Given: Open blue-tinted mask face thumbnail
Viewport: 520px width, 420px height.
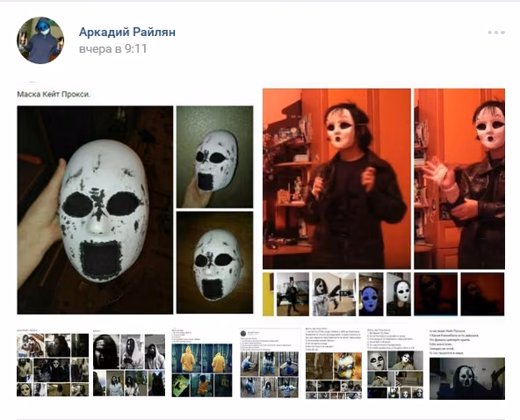Looking at the screenshot, I should [371, 294].
